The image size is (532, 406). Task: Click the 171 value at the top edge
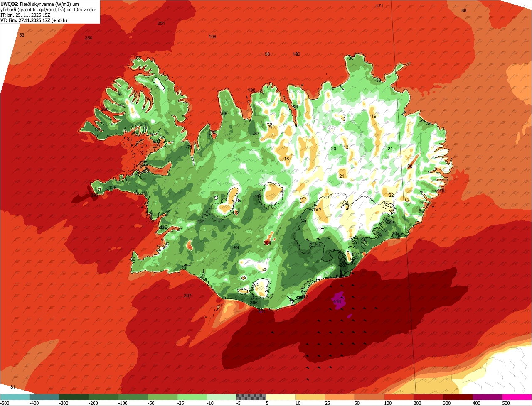click(x=379, y=6)
